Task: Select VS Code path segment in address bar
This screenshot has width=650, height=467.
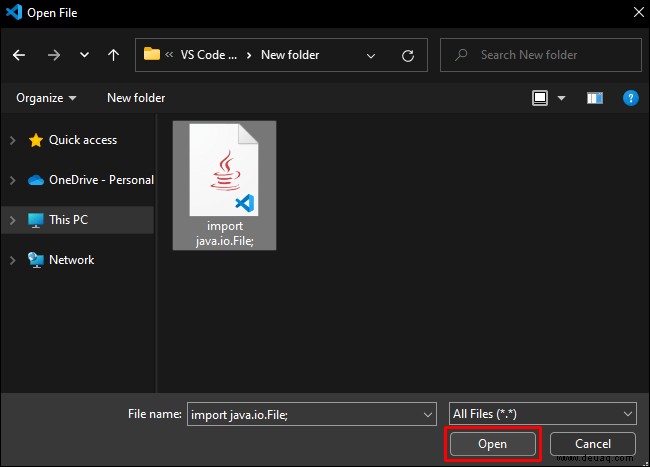Action: [x=209, y=55]
